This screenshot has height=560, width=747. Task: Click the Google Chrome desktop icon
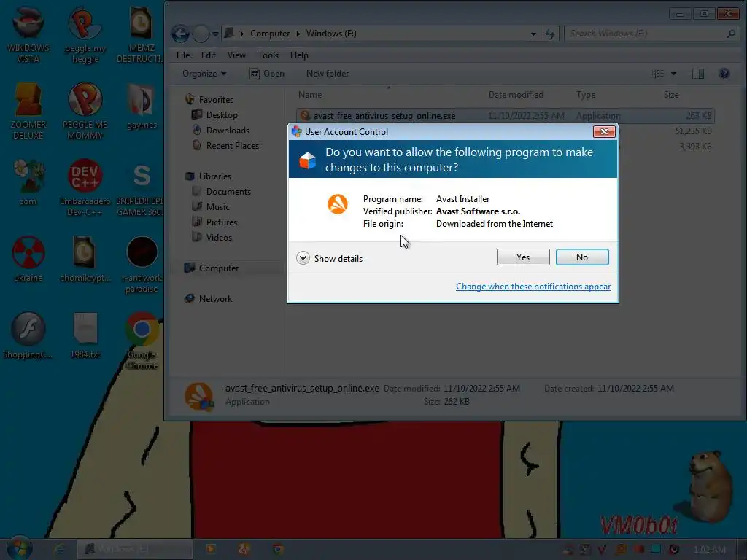point(142,341)
